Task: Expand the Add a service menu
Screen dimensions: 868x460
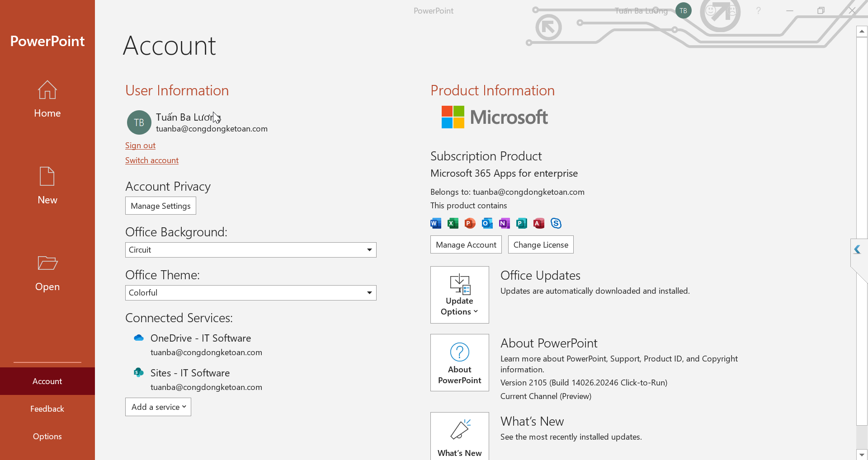Action: [158, 407]
